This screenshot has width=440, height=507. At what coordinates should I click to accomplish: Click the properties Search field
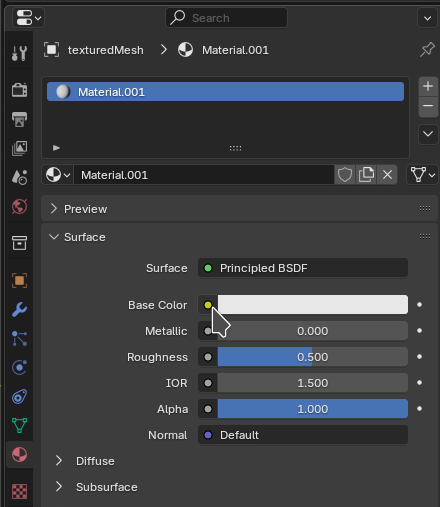[226, 18]
